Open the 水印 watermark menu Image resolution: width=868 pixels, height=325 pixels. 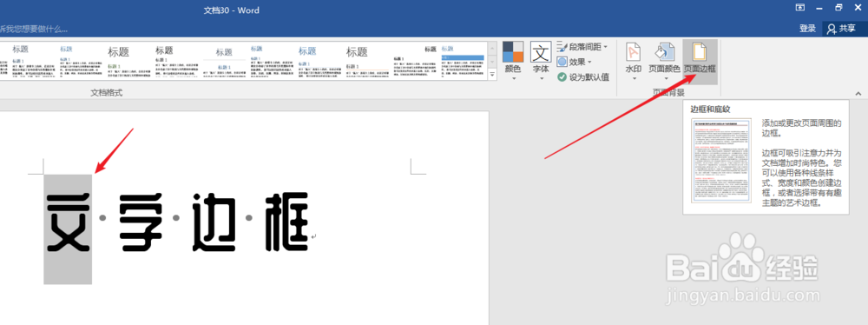(x=634, y=62)
